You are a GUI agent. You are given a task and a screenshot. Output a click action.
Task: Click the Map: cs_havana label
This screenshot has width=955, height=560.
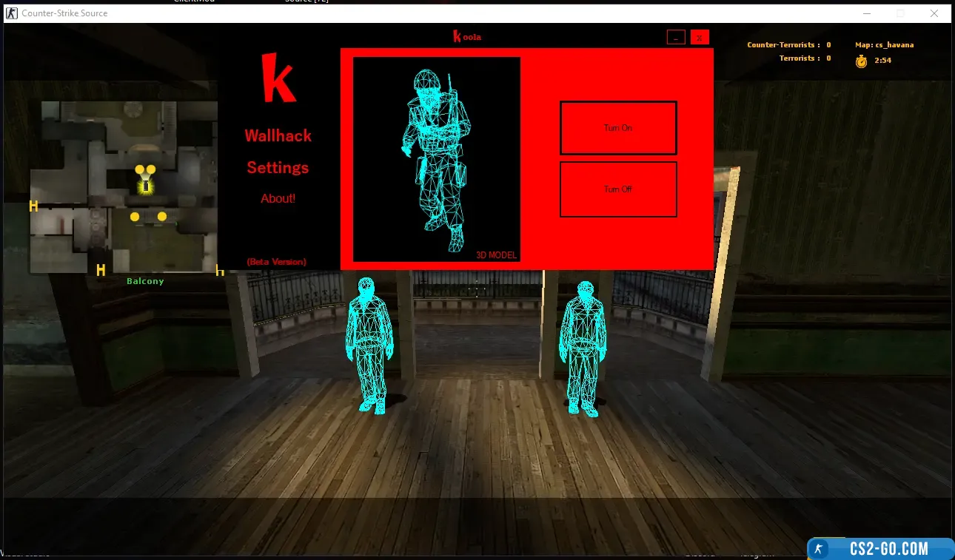(884, 45)
